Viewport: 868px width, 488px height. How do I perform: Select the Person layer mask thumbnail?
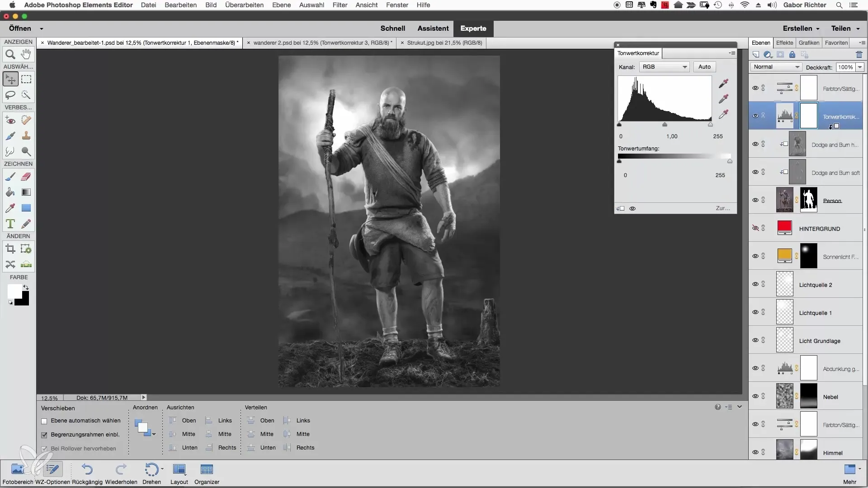pyautogui.click(x=808, y=200)
